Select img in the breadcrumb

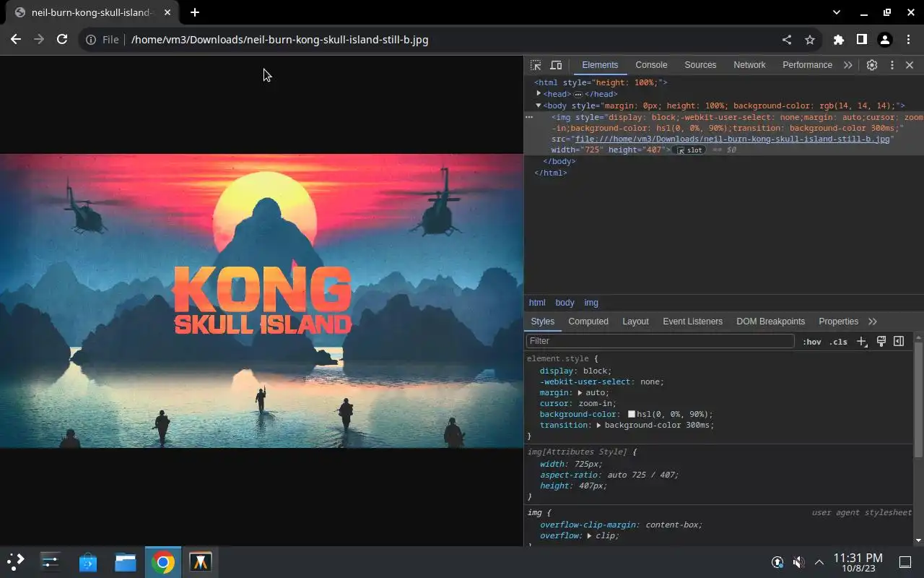click(591, 303)
